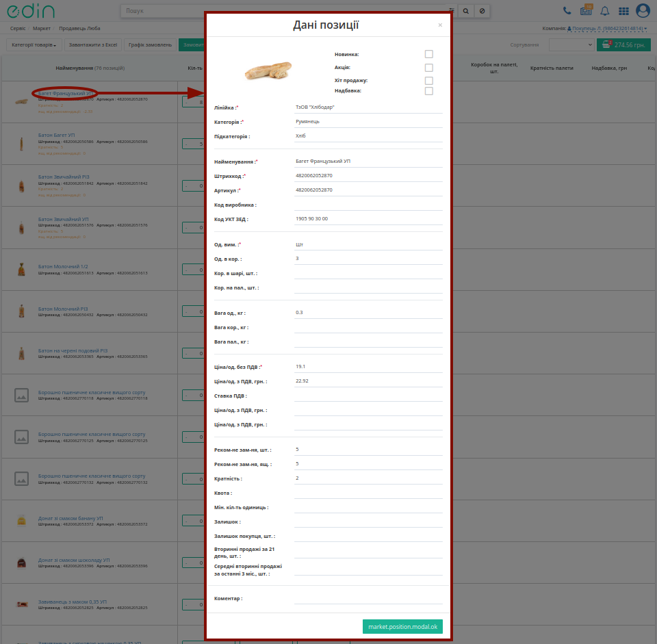Close the Дані позиції modal
Viewport: 657px width, 644px height.
point(440,25)
